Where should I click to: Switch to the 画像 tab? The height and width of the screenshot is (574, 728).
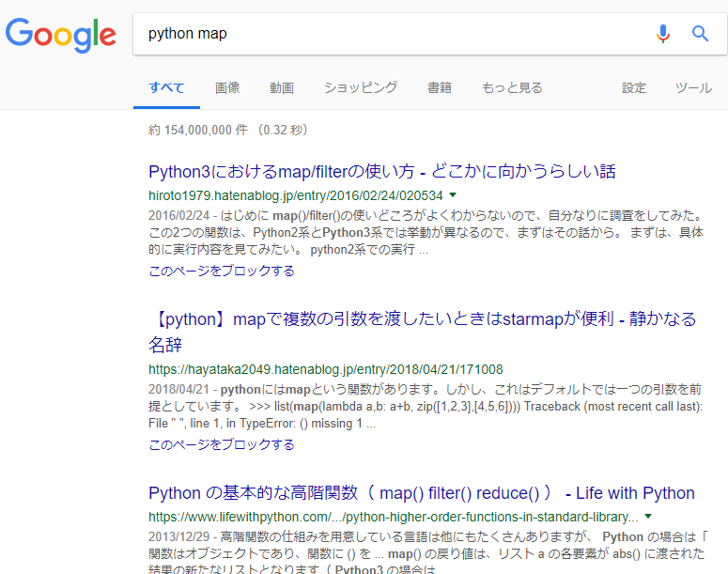227,87
